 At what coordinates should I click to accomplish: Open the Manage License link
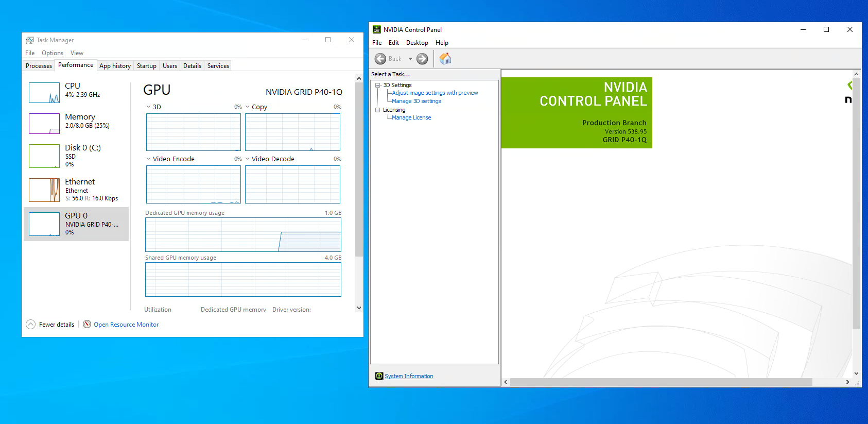pos(411,117)
